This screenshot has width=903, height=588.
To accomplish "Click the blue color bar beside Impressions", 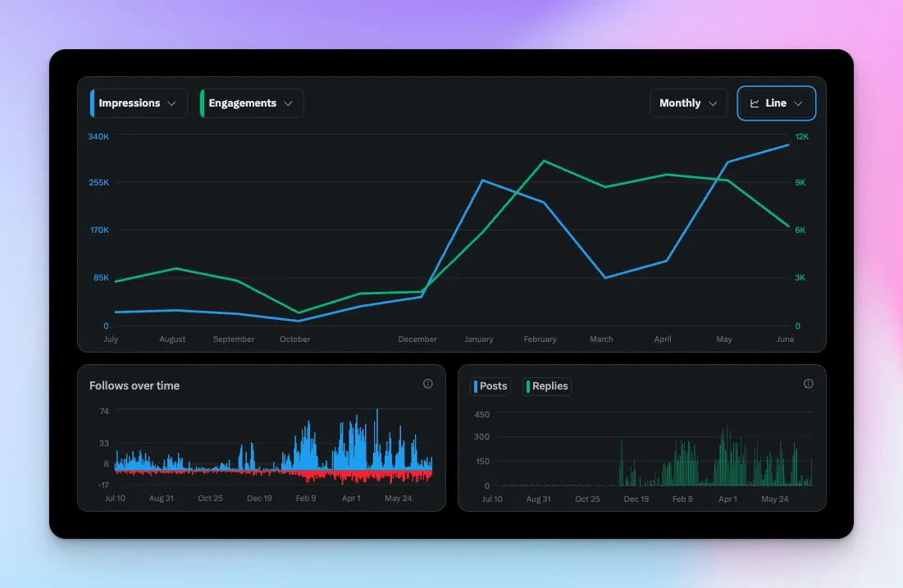I will tap(93, 103).
